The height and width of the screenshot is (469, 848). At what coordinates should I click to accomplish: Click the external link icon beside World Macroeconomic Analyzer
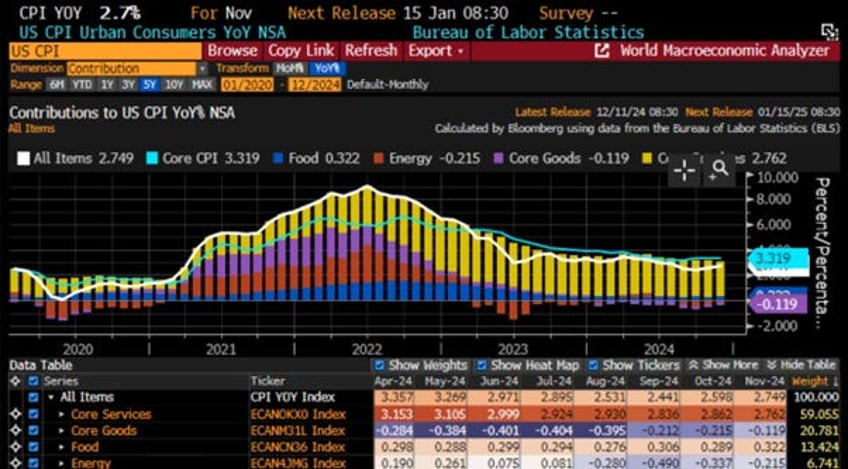point(601,51)
